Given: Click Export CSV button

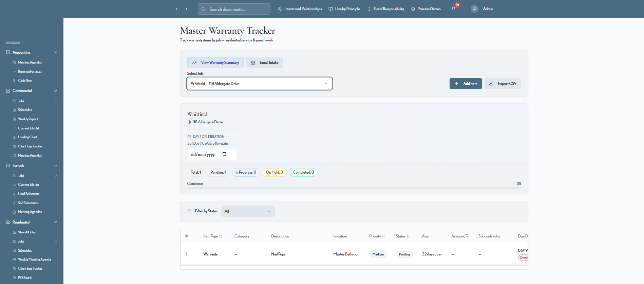Looking at the screenshot, I should (x=503, y=84).
